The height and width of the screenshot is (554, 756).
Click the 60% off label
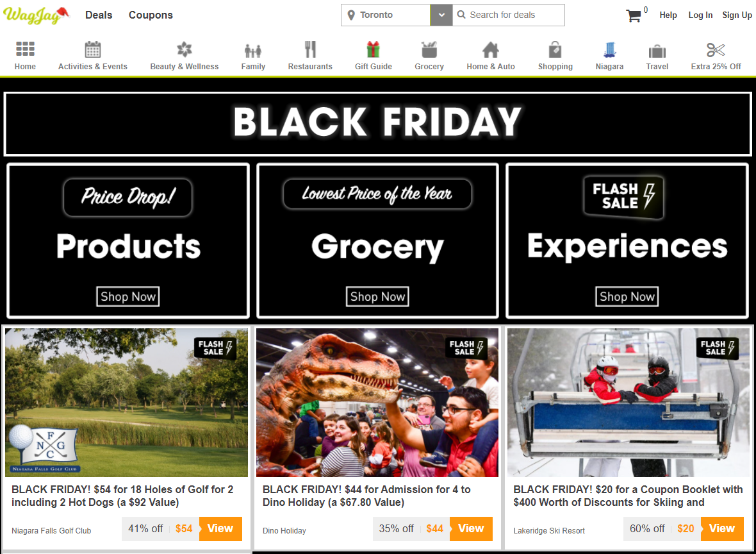tap(647, 528)
